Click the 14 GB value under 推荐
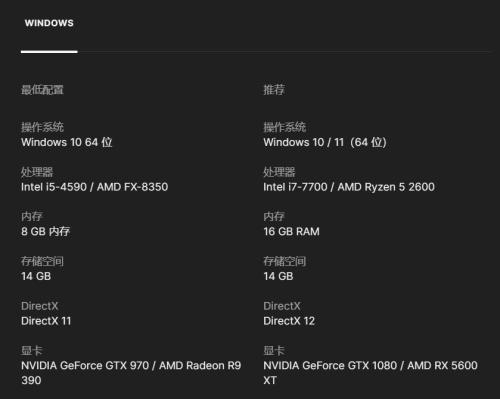The height and width of the screenshot is (399, 500). [x=278, y=276]
